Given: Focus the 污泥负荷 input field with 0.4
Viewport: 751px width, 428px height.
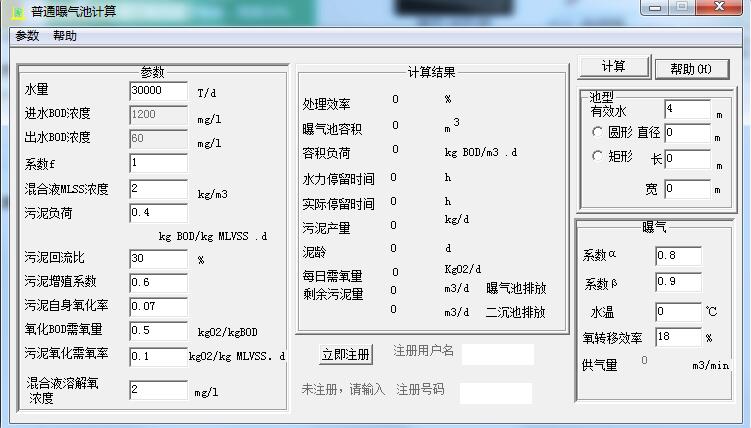Looking at the screenshot, I should tap(159, 213).
